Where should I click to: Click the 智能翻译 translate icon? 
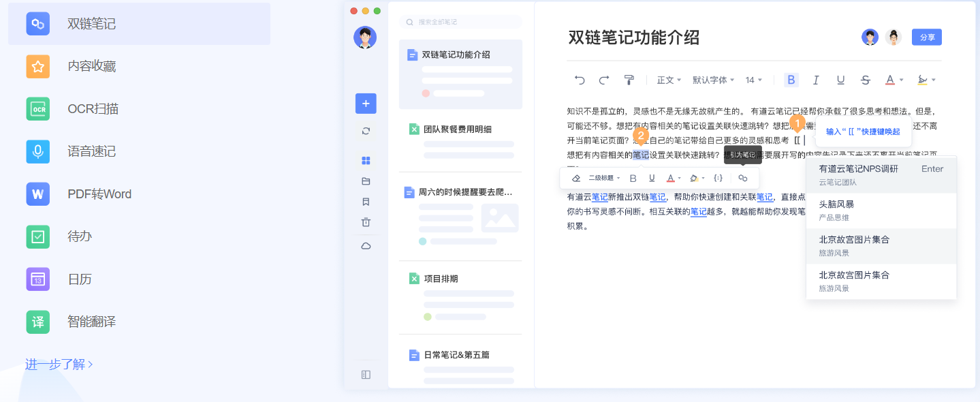click(x=38, y=322)
